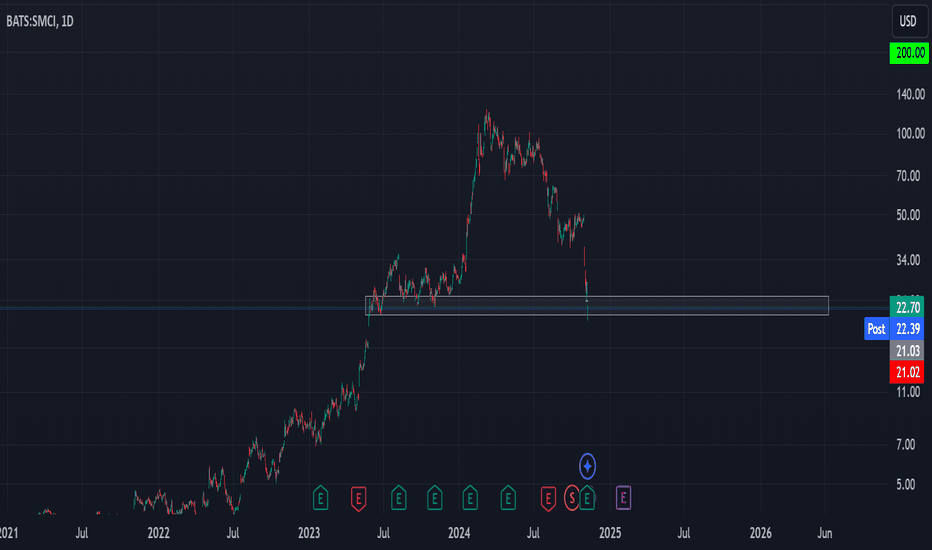Click the 2023 label on the time axis

(308, 533)
